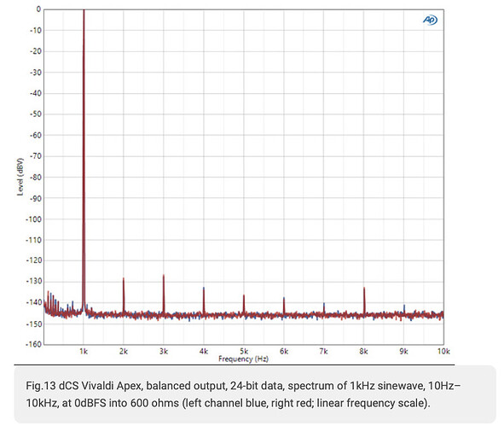This screenshot has width=504, height=426.
Task: Click the 2k frequency axis label
Action: [x=124, y=352]
